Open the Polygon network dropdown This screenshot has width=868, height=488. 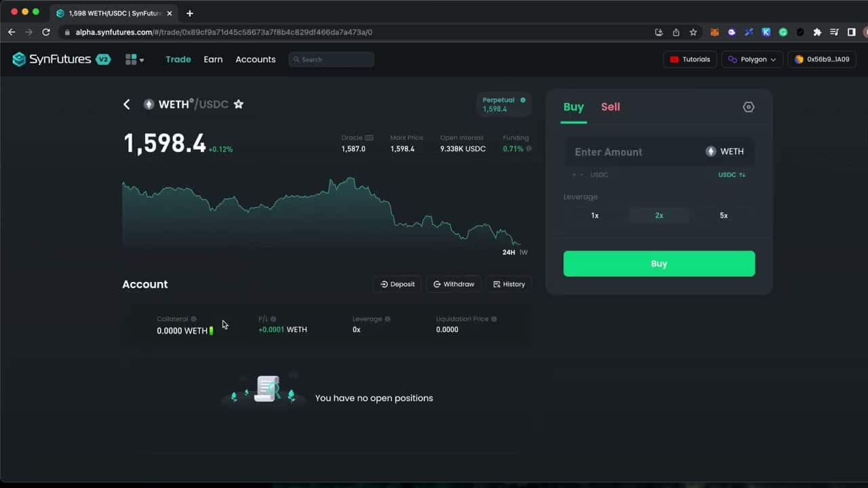pos(752,59)
